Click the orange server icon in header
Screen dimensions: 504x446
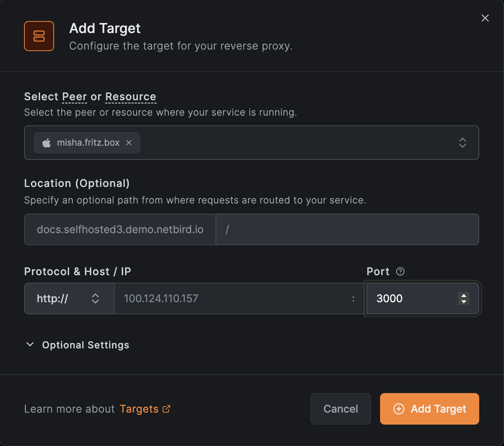pos(39,36)
